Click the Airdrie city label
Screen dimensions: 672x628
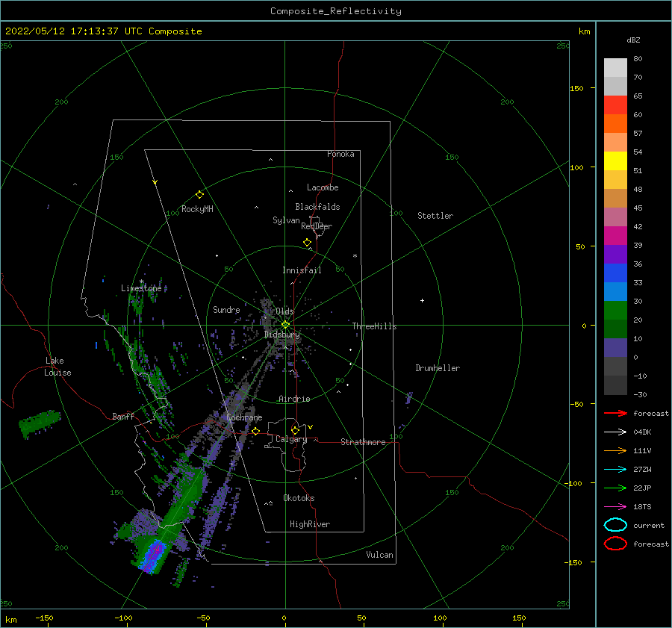tap(294, 399)
